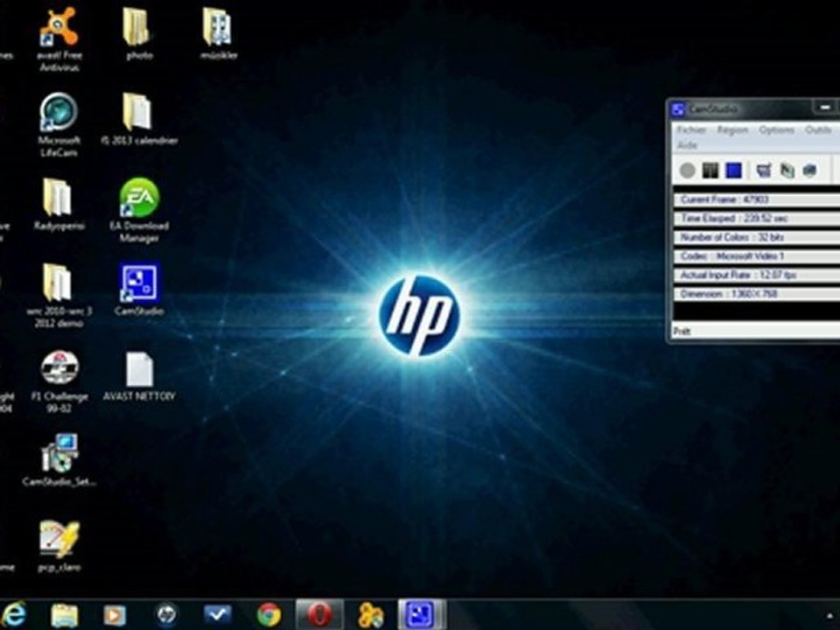Select the EA Download Manager icon

pyautogui.click(x=139, y=211)
